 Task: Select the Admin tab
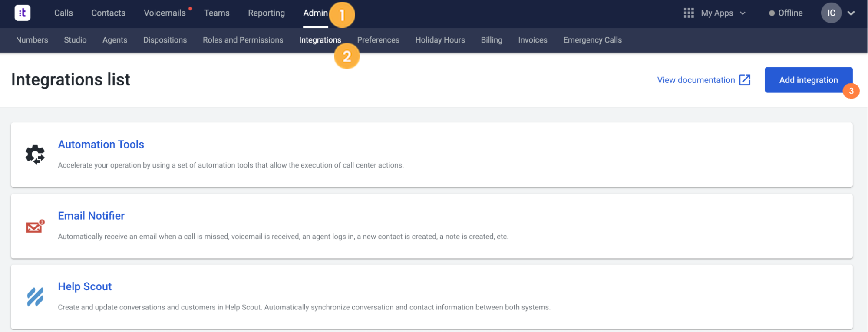pos(315,13)
